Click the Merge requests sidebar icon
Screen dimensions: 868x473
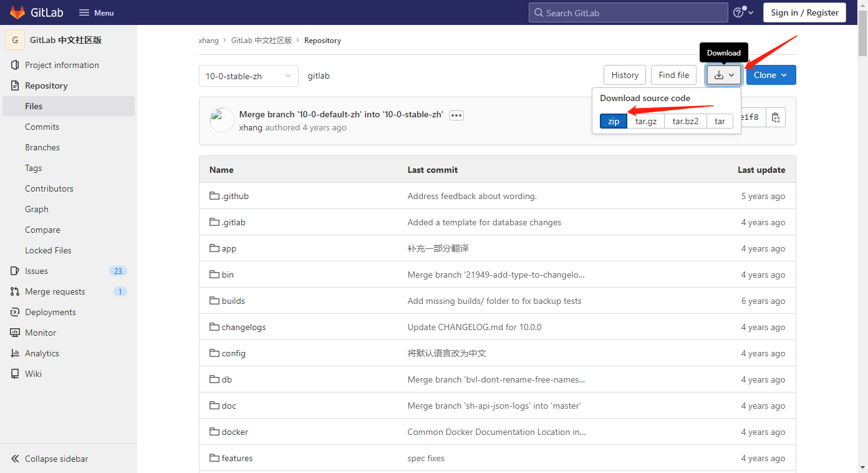click(14, 291)
